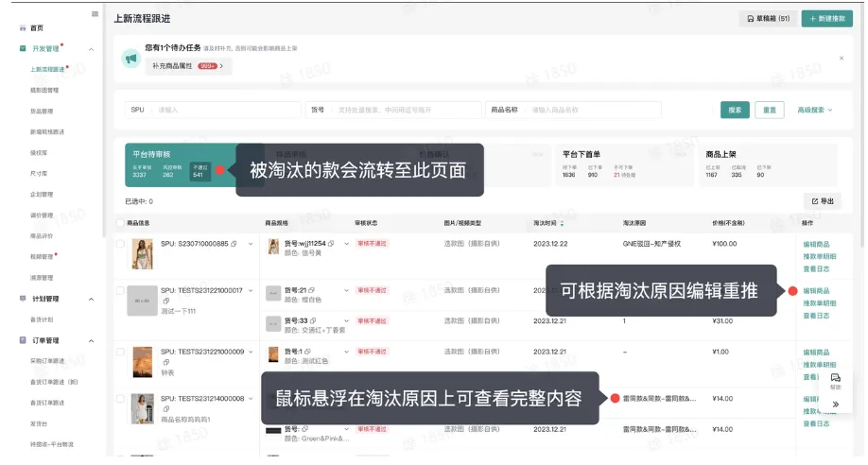
Task: Open 发货台 in sidebar
Action: tap(38, 423)
